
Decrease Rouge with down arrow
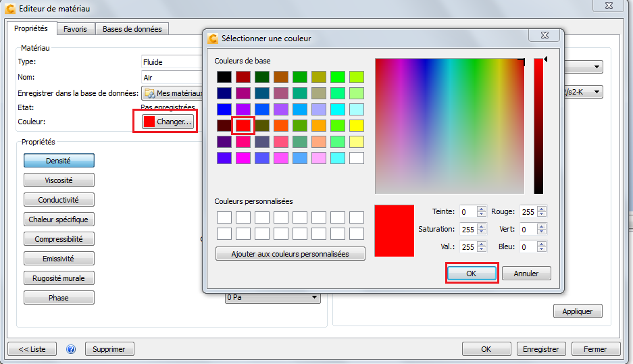point(542,215)
